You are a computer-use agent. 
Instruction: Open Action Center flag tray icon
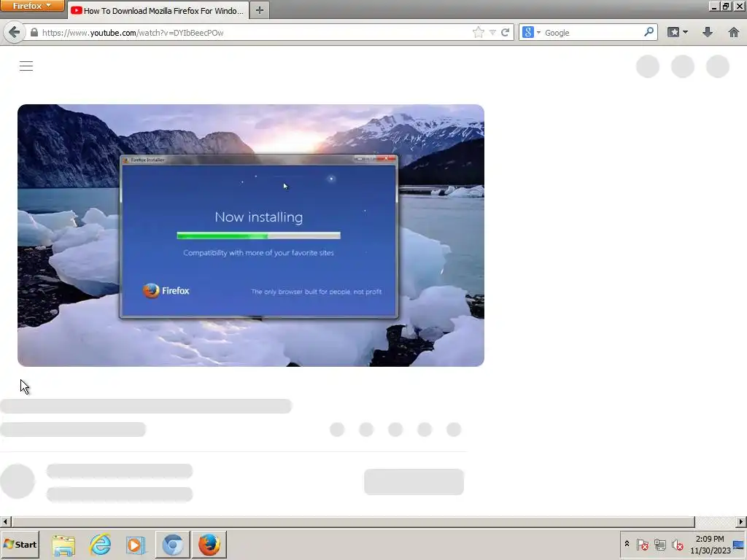pos(642,544)
